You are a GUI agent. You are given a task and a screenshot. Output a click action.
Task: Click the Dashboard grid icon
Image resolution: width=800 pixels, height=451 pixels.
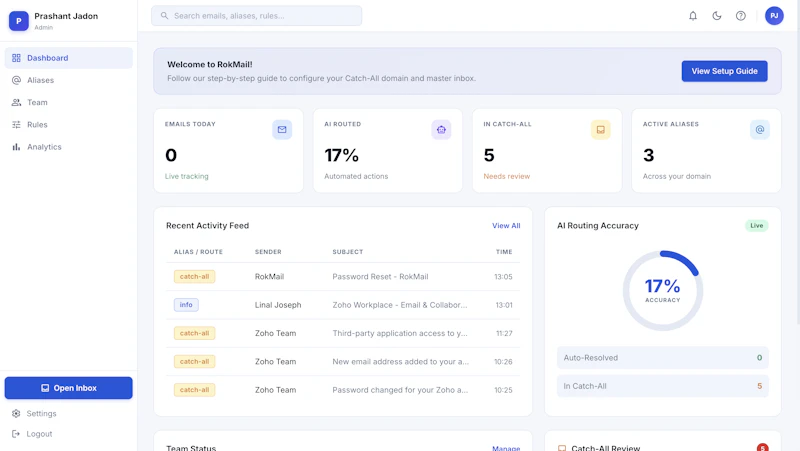coord(16,58)
